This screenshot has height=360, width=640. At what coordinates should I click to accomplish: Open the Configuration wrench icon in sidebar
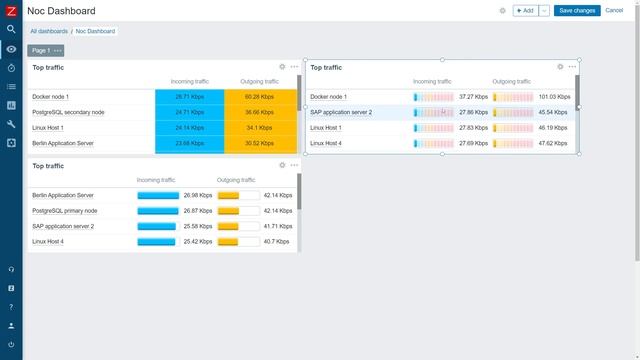point(11,124)
